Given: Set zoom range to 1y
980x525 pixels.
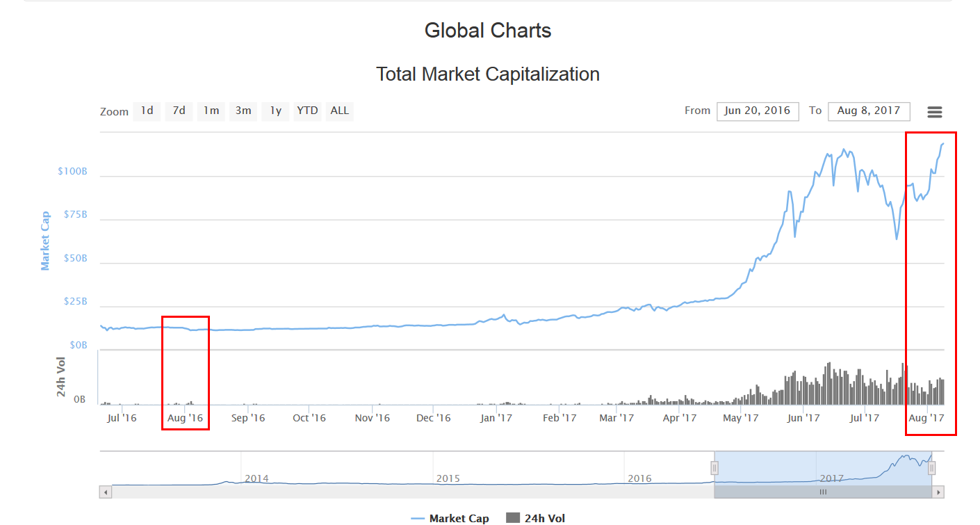Looking at the screenshot, I should [x=275, y=111].
